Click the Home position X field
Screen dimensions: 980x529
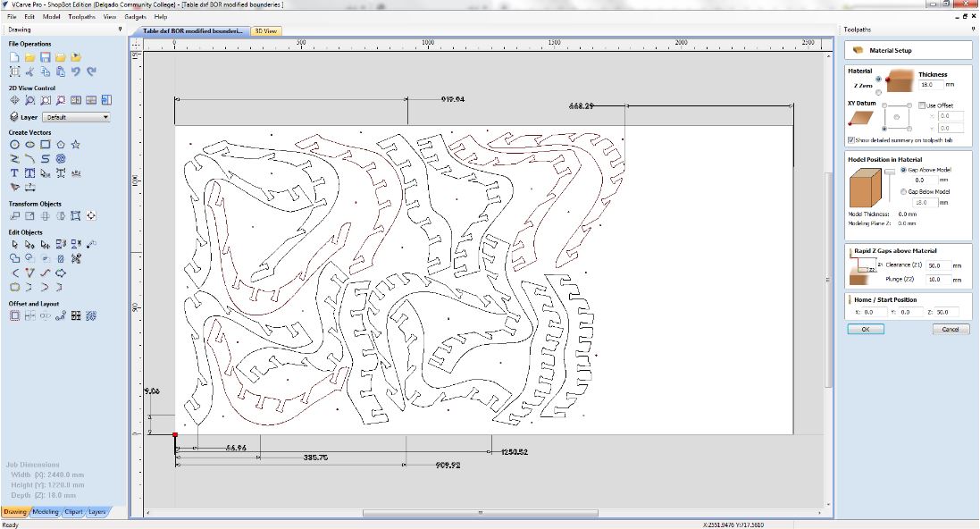pyautogui.click(x=875, y=312)
